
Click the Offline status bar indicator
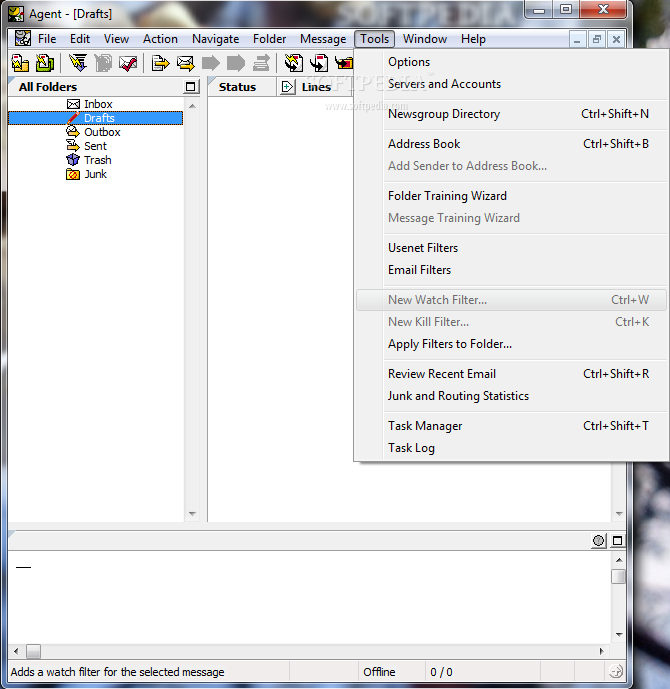pyautogui.click(x=391, y=671)
